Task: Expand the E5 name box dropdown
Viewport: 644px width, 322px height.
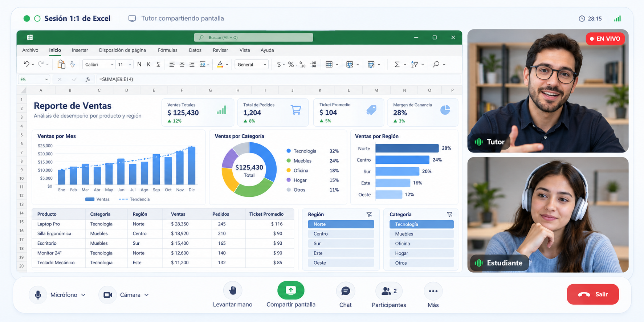Action: (46, 79)
